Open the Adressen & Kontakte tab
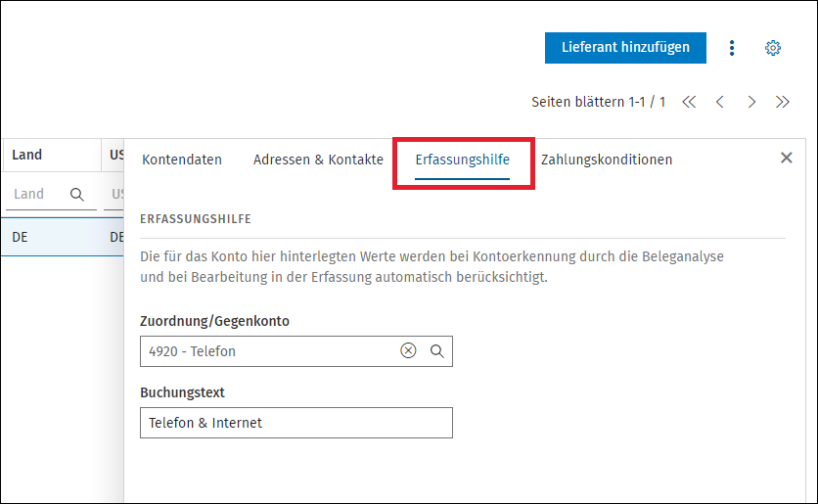 click(x=318, y=160)
